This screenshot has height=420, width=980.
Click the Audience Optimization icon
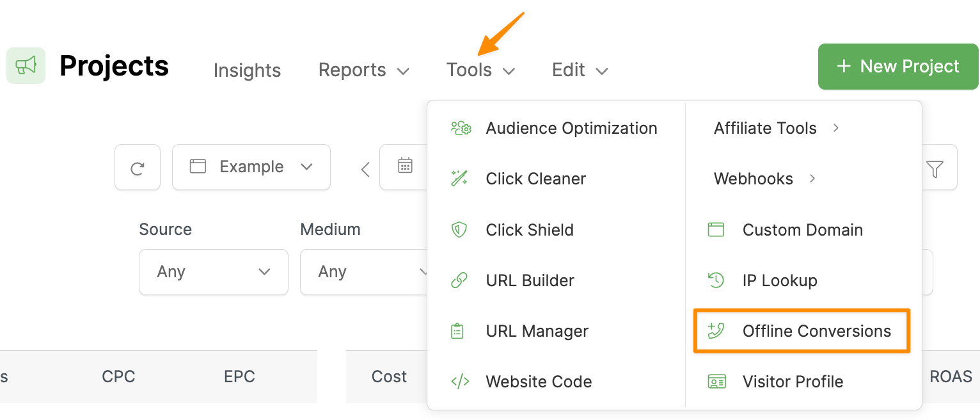pyautogui.click(x=461, y=128)
